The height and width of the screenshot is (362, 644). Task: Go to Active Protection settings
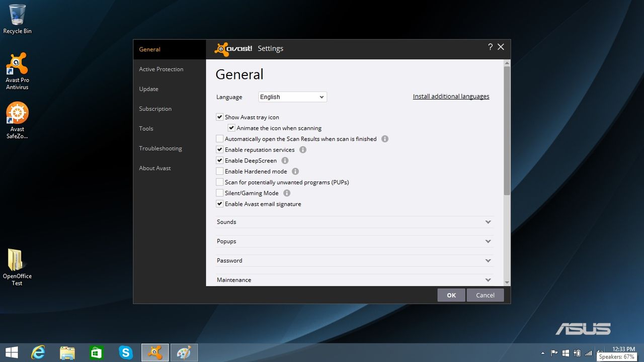[x=170, y=69]
